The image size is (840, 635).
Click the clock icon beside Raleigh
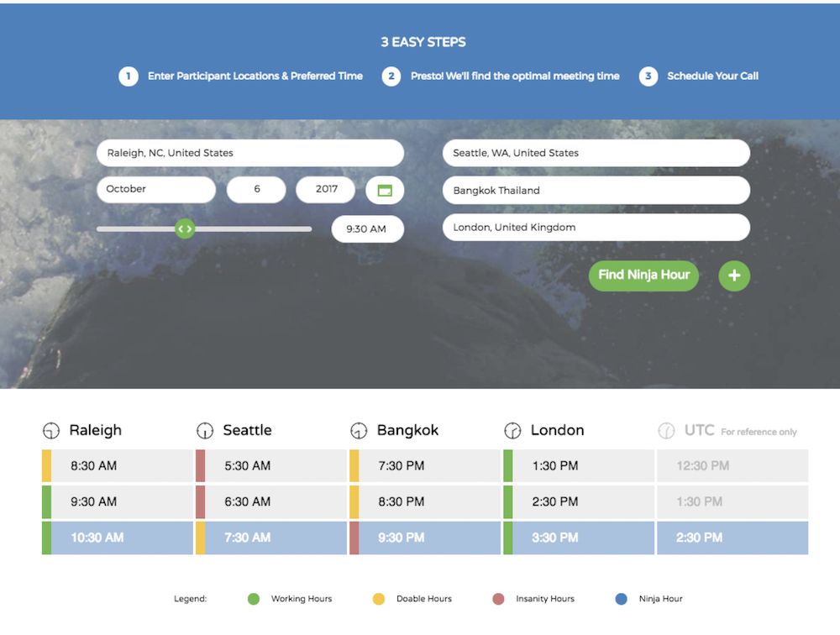tap(51, 431)
